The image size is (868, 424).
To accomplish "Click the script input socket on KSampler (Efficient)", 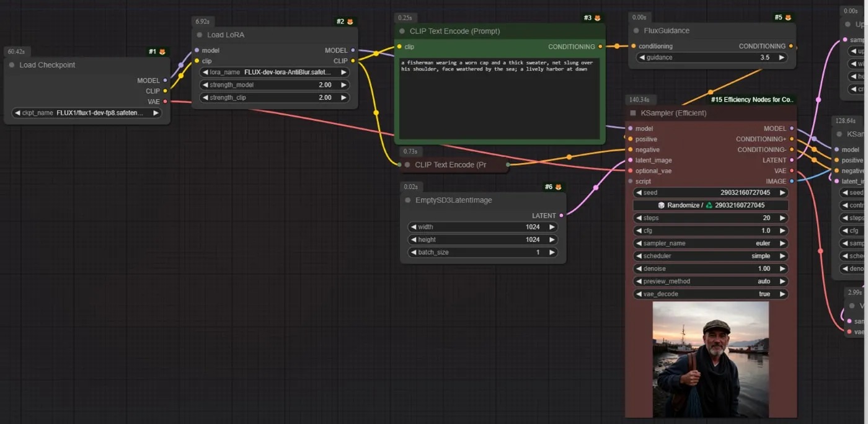I will pos(630,181).
